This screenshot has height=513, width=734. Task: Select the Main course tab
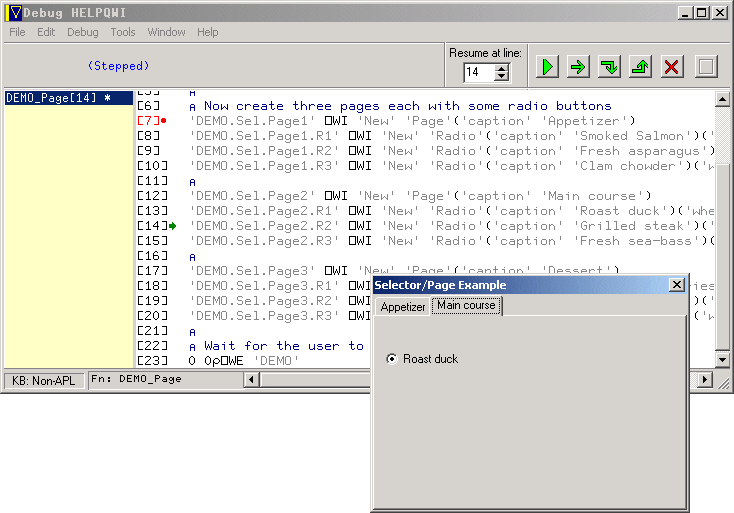(466, 306)
